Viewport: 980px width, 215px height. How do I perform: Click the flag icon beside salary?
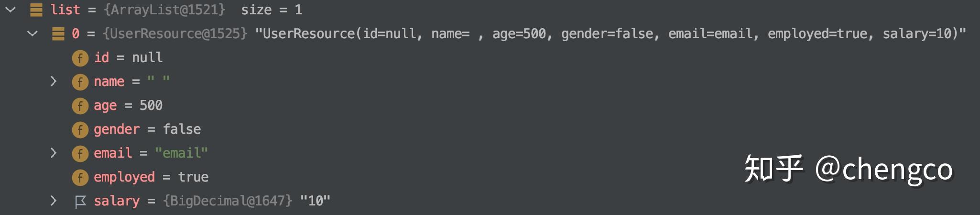(x=80, y=202)
